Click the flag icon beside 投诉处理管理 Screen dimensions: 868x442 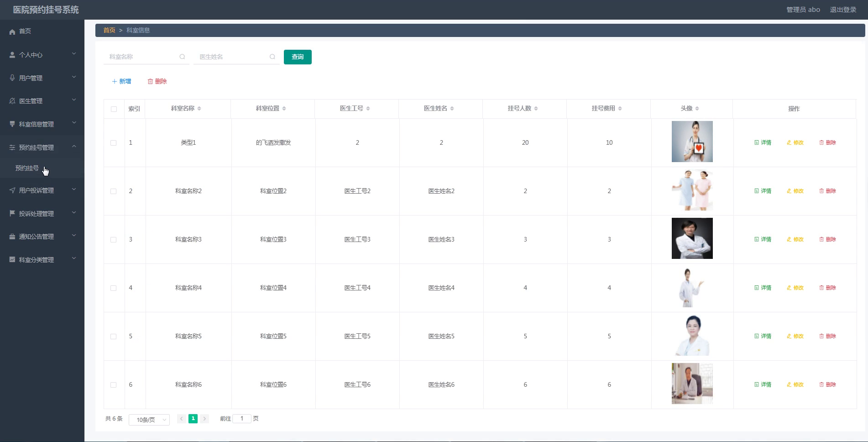[x=12, y=213]
